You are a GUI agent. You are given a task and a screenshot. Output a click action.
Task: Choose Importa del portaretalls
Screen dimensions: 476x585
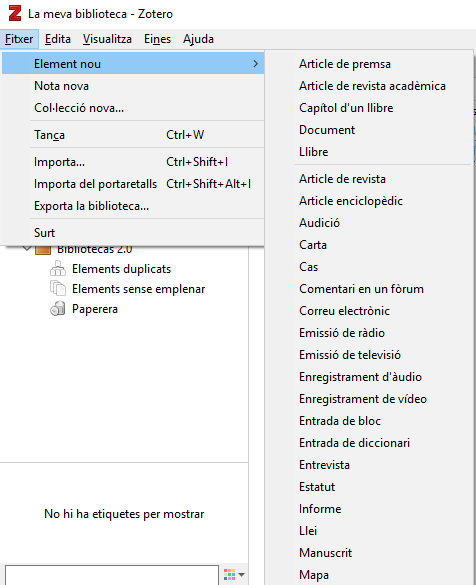coord(133,184)
